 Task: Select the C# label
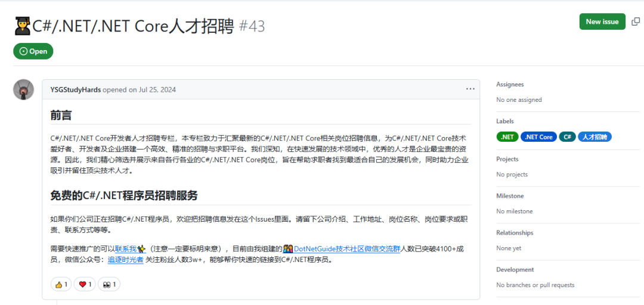coord(567,137)
